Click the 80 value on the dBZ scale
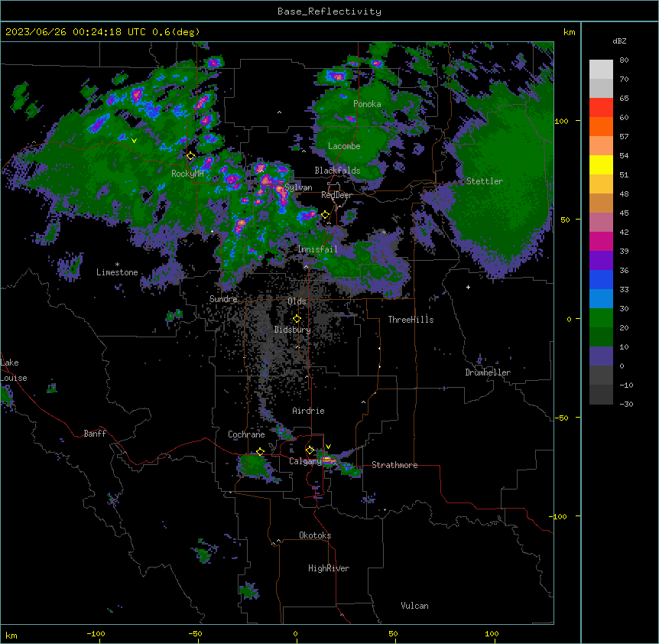The width and height of the screenshot is (659, 644). (624, 60)
